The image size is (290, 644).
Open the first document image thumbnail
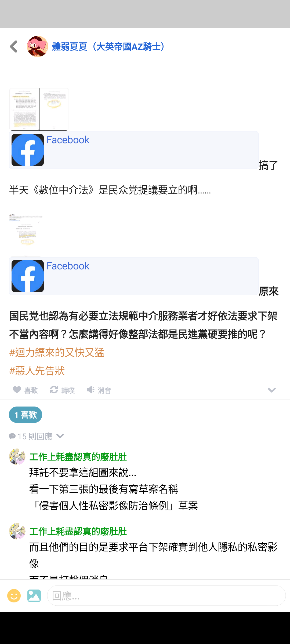click(39, 109)
